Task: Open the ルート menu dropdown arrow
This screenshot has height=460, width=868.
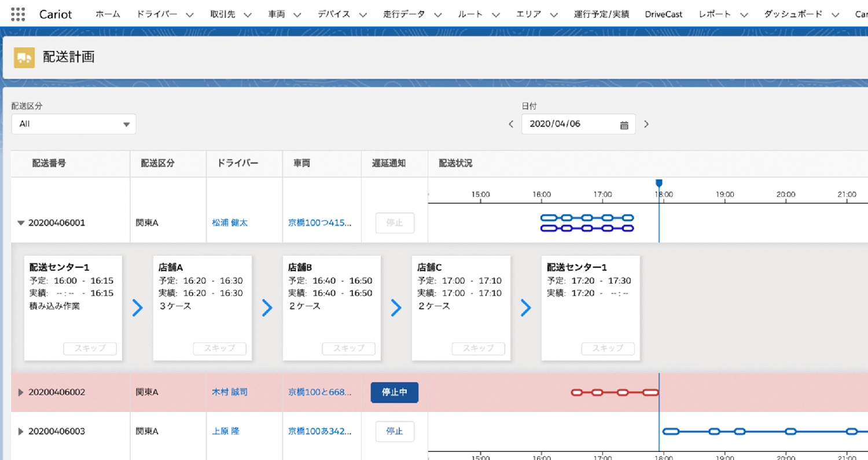Action: pos(495,14)
